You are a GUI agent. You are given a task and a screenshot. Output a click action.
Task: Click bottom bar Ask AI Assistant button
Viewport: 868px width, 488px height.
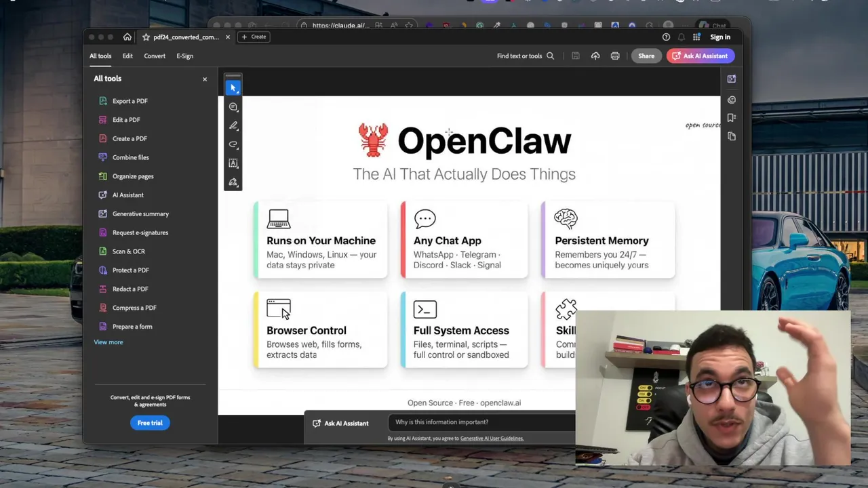(x=340, y=424)
